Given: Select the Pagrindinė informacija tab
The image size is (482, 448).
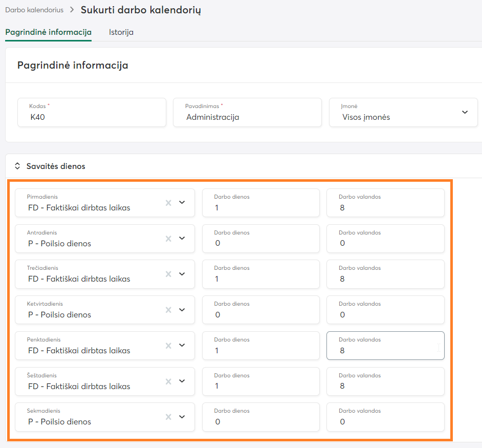Looking at the screenshot, I should click(48, 32).
